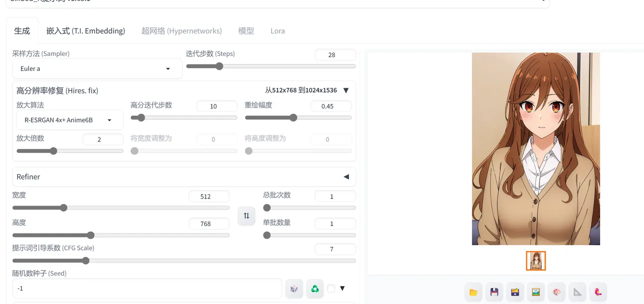Viewport: 644px width, 304px height.
Task: Click the 重绘幅度 field showing 0.45
Action: pos(331,106)
